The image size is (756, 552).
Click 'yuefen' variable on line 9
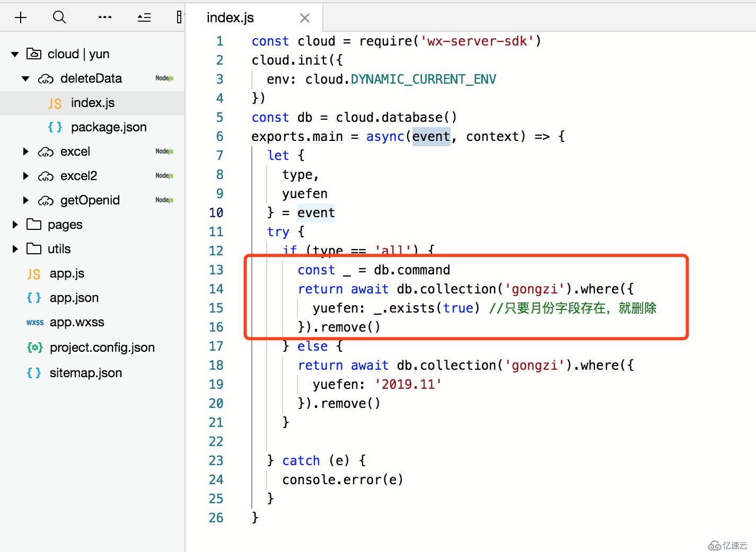(305, 194)
